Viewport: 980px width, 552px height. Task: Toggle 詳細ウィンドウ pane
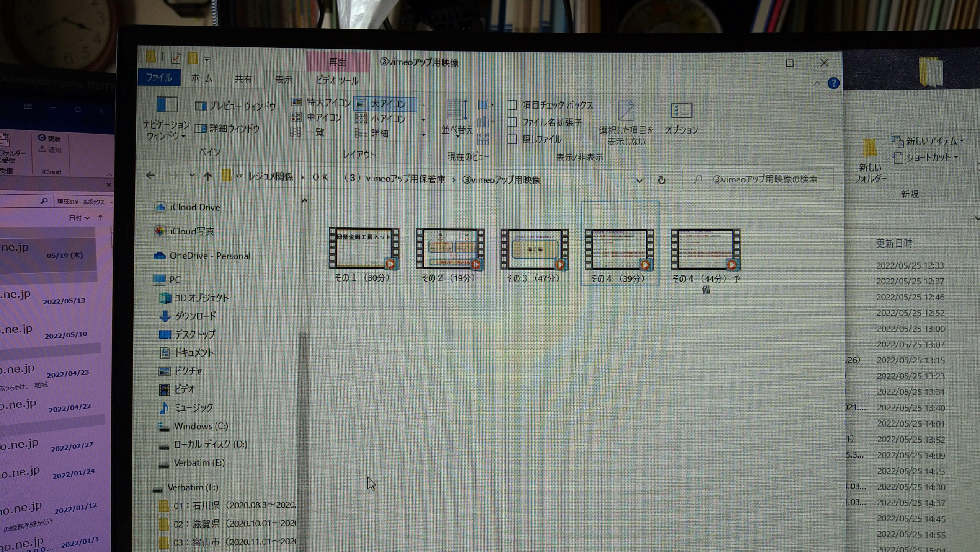pyautogui.click(x=227, y=129)
